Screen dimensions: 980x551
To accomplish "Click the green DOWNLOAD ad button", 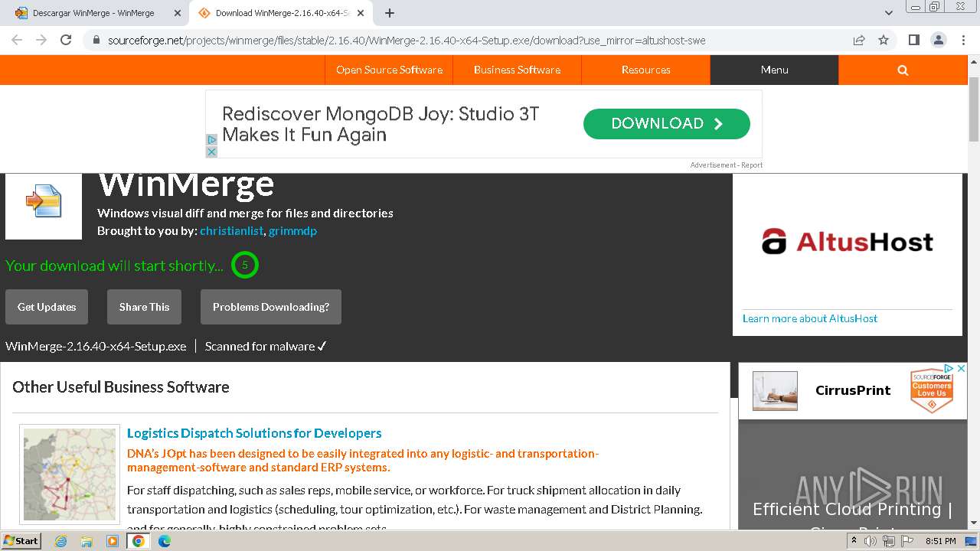I will 666,123.
